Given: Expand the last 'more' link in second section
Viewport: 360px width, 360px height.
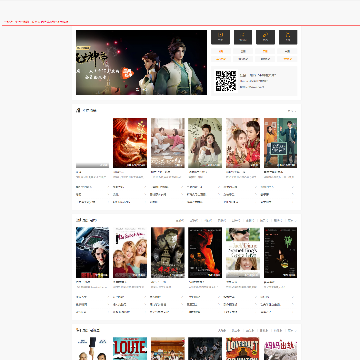Looking at the screenshot, I should pos(292,220).
